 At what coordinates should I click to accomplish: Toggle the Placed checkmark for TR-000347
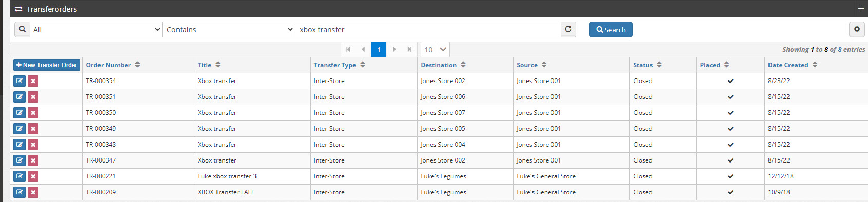click(x=731, y=160)
